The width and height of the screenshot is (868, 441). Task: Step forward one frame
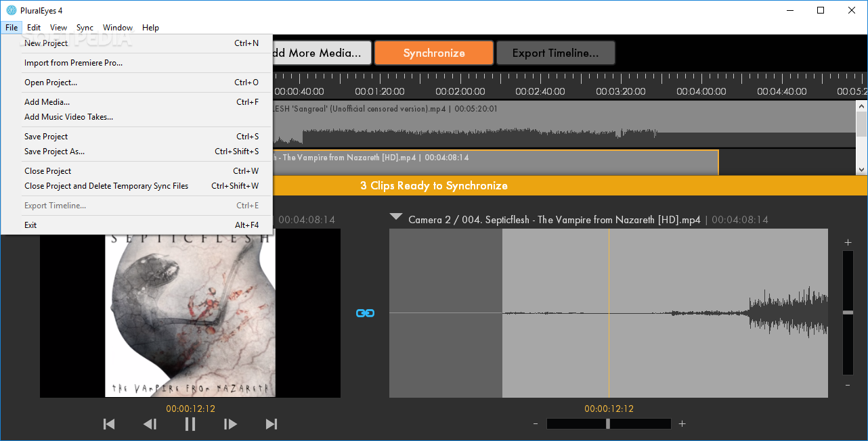231,424
